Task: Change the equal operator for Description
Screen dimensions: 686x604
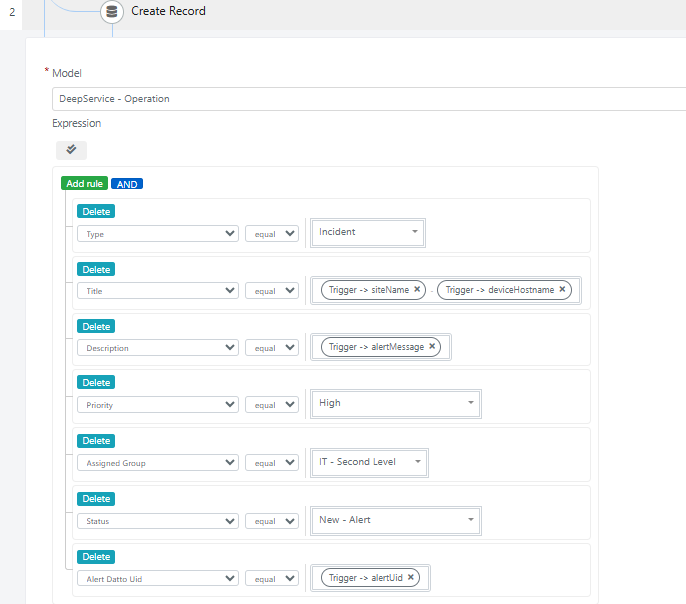Action: click(x=272, y=348)
